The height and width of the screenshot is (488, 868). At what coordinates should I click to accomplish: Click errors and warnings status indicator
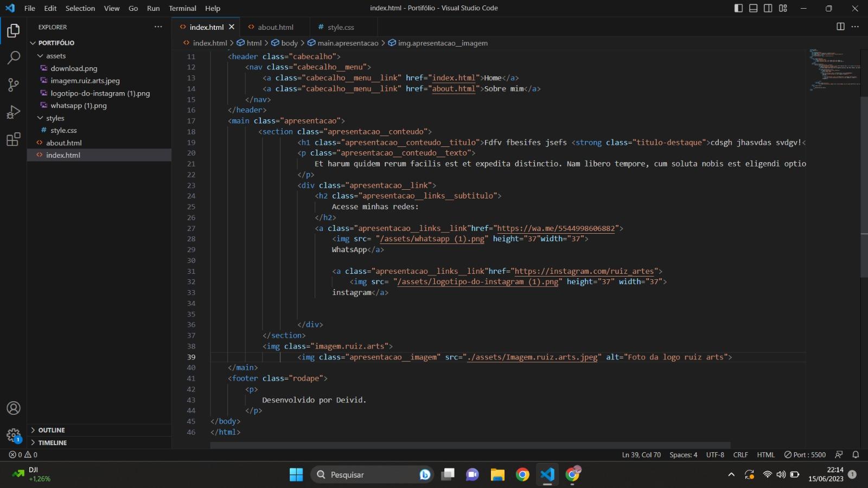23,455
